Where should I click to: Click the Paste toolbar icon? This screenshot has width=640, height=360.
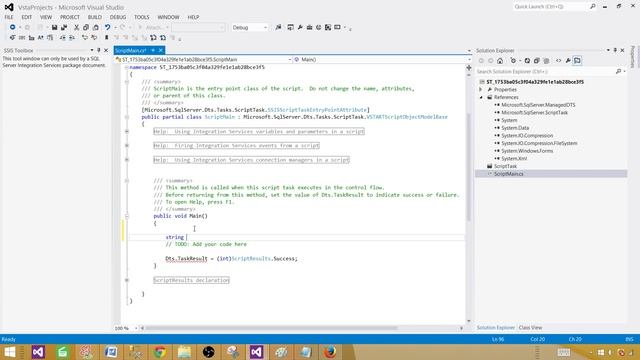96,27
